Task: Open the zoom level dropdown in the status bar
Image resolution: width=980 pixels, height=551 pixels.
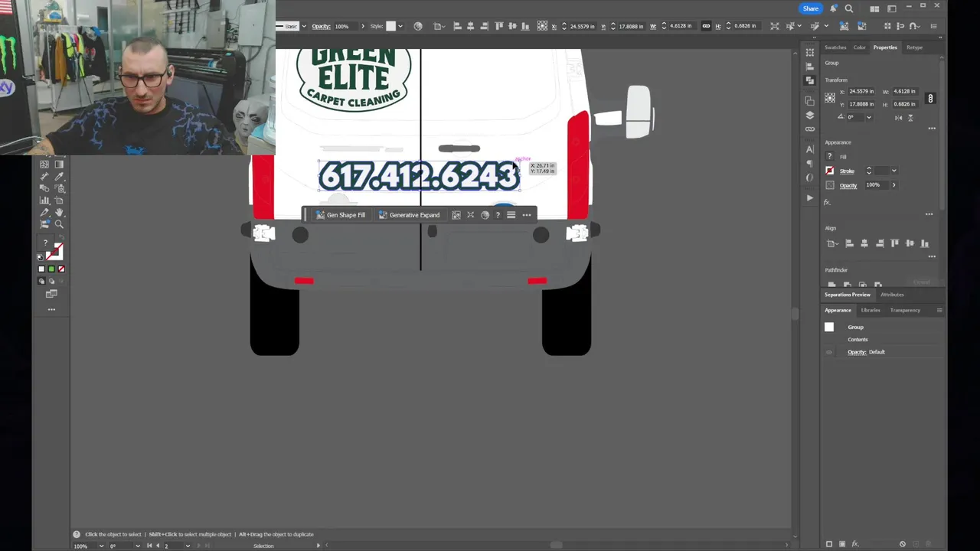Action: tap(101, 546)
